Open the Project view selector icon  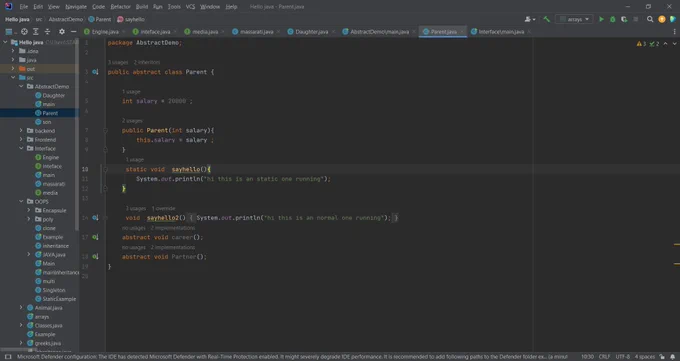point(9,32)
